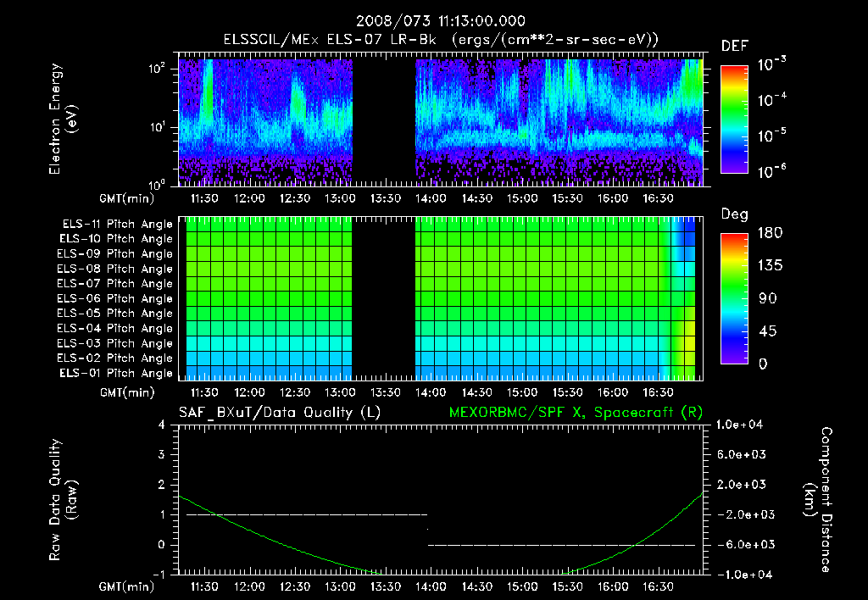Click the Deg pitch angle color bar

pyautogui.click(x=735, y=298)
